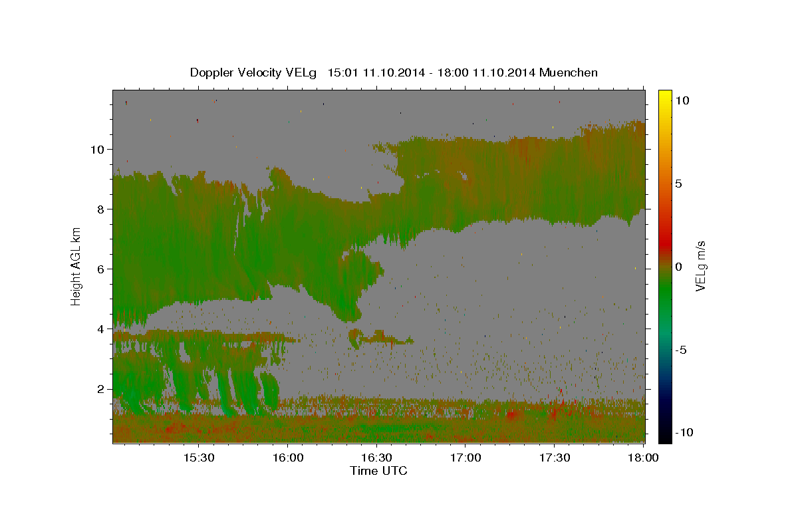Click the 'Time UTC' axis label
Image resolution: width=798 pixels, height=532 pixels.
click(378, 471)
